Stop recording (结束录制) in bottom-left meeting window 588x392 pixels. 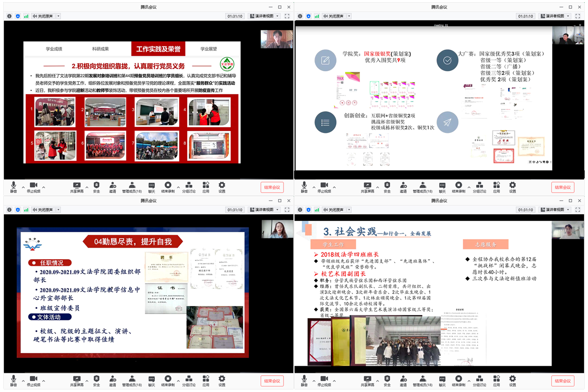point(168,381)
